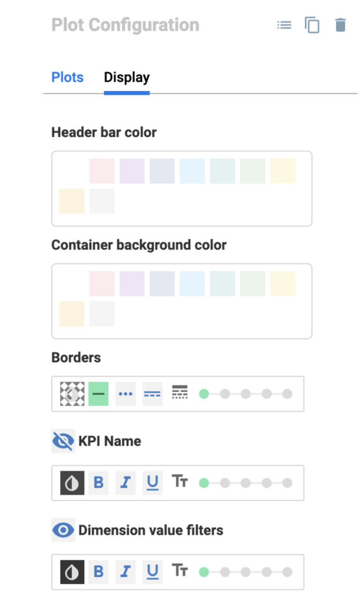Show the hidden KPI Name
The width and height of the screenshot is (364, 615).
point(63,441)
